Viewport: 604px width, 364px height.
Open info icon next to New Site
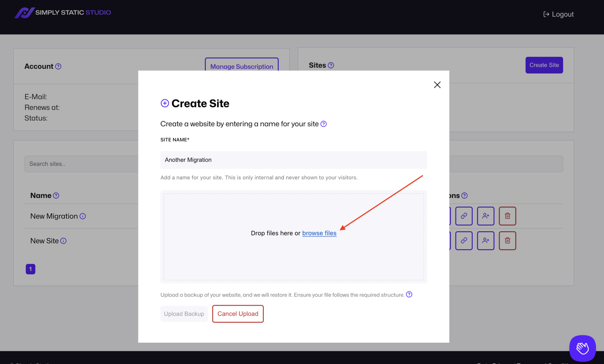pos(63,241)
